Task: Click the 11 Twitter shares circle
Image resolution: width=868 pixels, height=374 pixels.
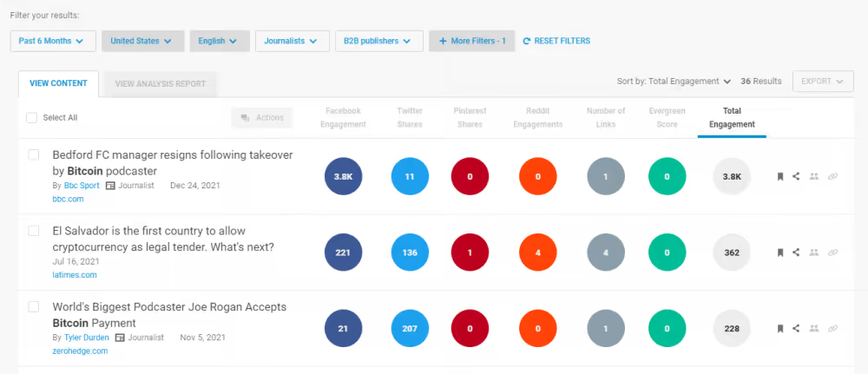Action: pyautogui.click(x=410, y=176)
